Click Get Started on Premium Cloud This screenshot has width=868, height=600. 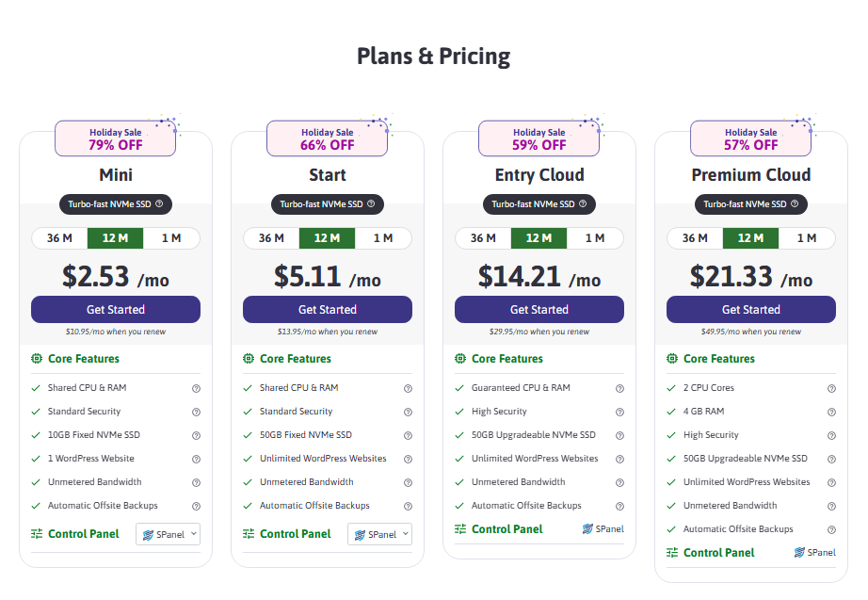(750, 309)
